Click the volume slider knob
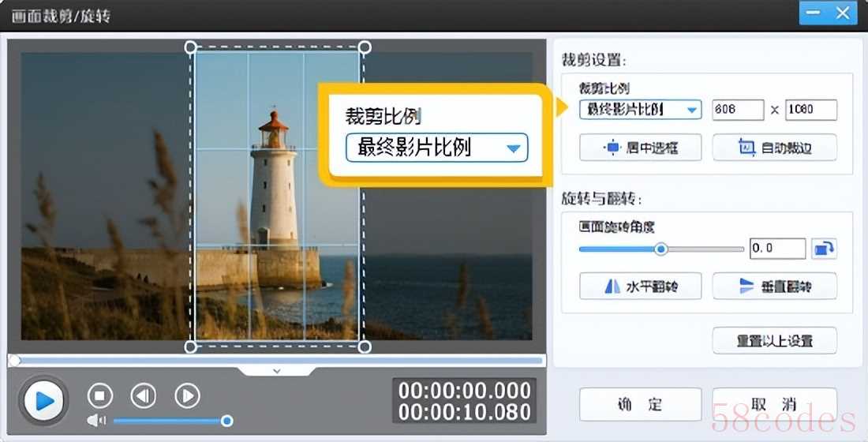868x442 pixels. 226,421
